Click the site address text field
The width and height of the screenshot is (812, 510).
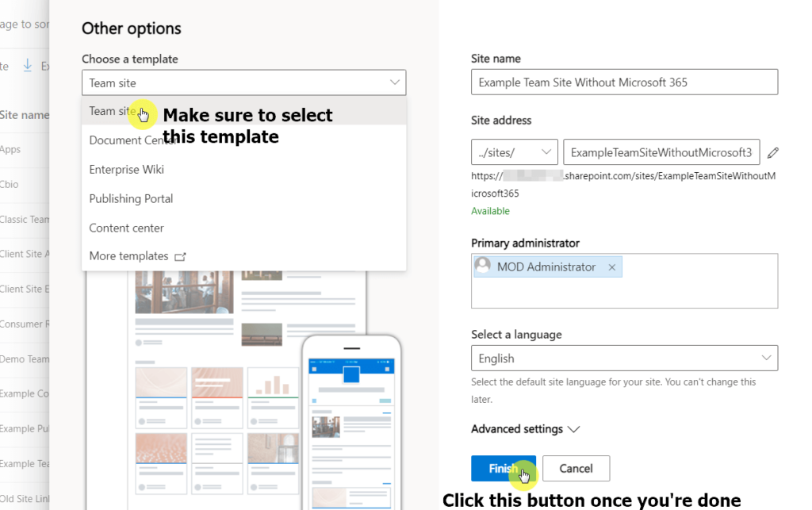[x=661, y=152]
